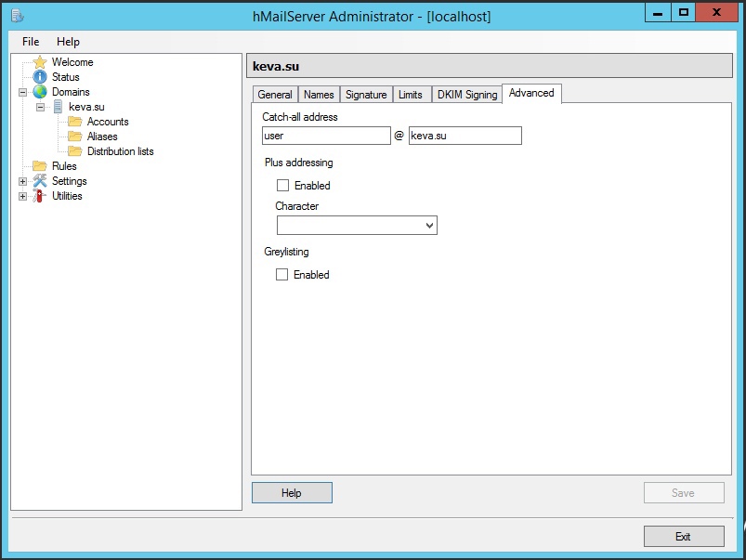
Task: Select the Advanced tab
Action: [x=531, y=93]
